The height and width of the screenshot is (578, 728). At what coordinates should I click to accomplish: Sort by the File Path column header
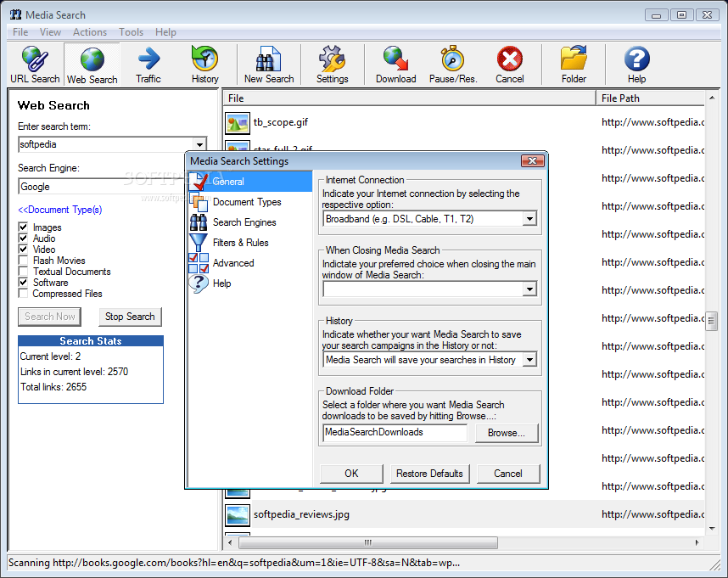pyautogui.click(x=651, y=98)
